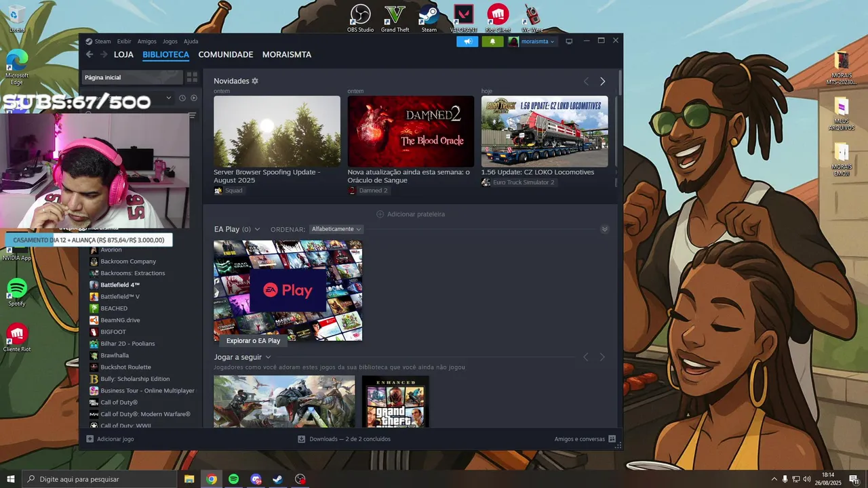Open the Exibir menu

[124, 41]
